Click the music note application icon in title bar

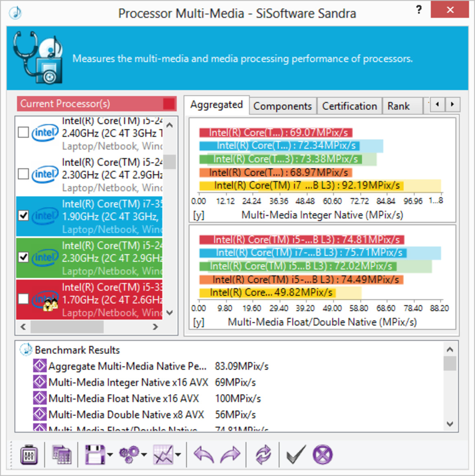(x=15, y=13)
